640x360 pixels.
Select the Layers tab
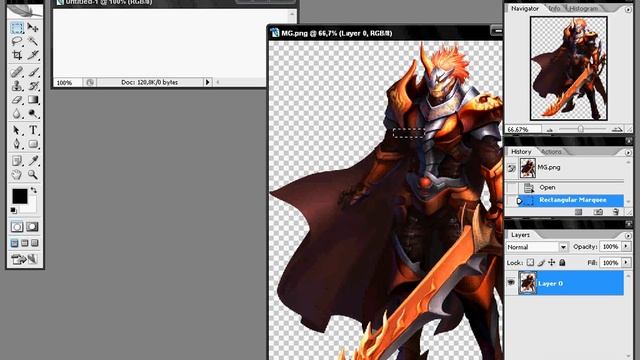(520, 235)
